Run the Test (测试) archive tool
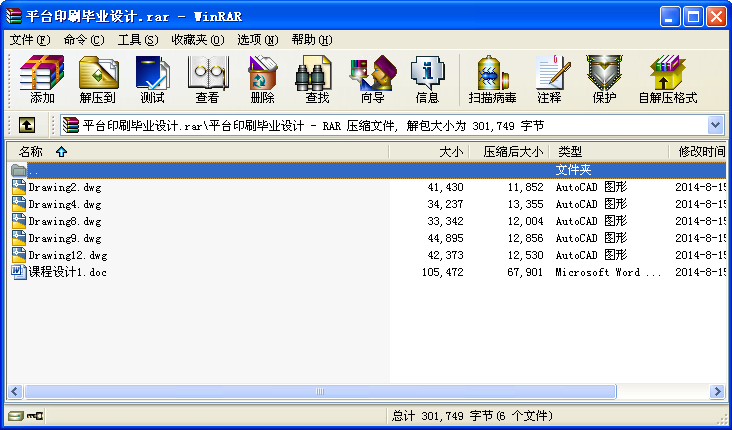 [153, 73]
